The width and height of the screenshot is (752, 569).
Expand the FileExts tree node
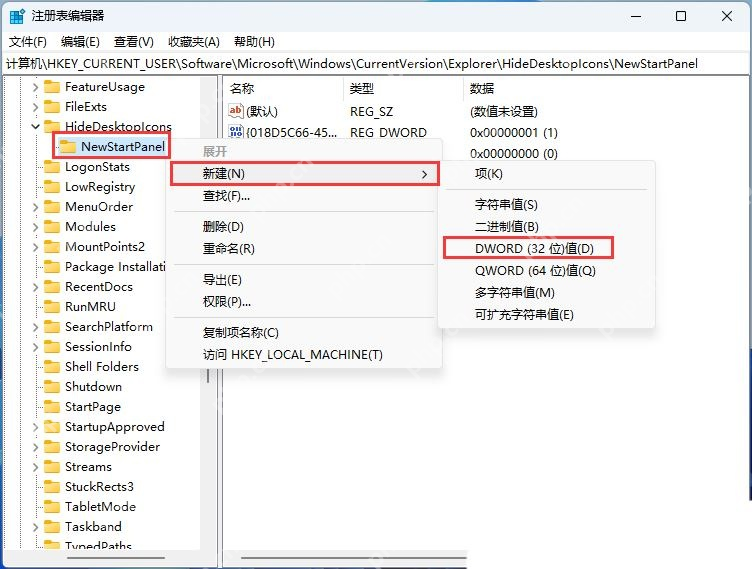click(x=35, y=107)
